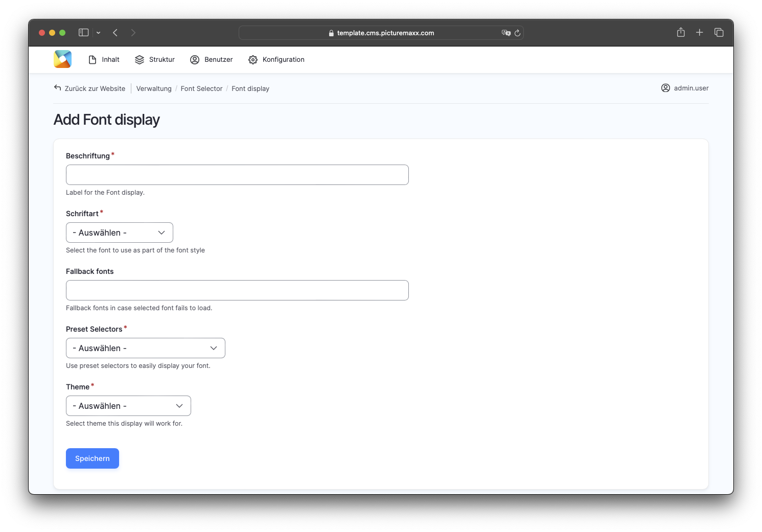The width and height of the screenshot is (762, 532).
Task: Click the lock icon beside the URL
Action: coord(331,33)
